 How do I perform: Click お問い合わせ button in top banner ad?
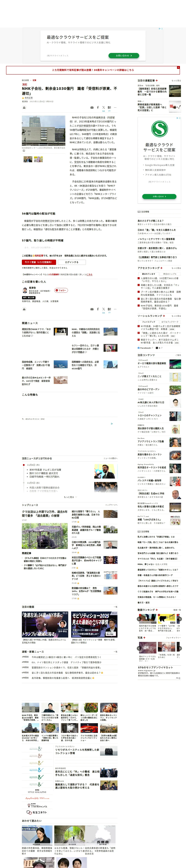pos(124,56)
